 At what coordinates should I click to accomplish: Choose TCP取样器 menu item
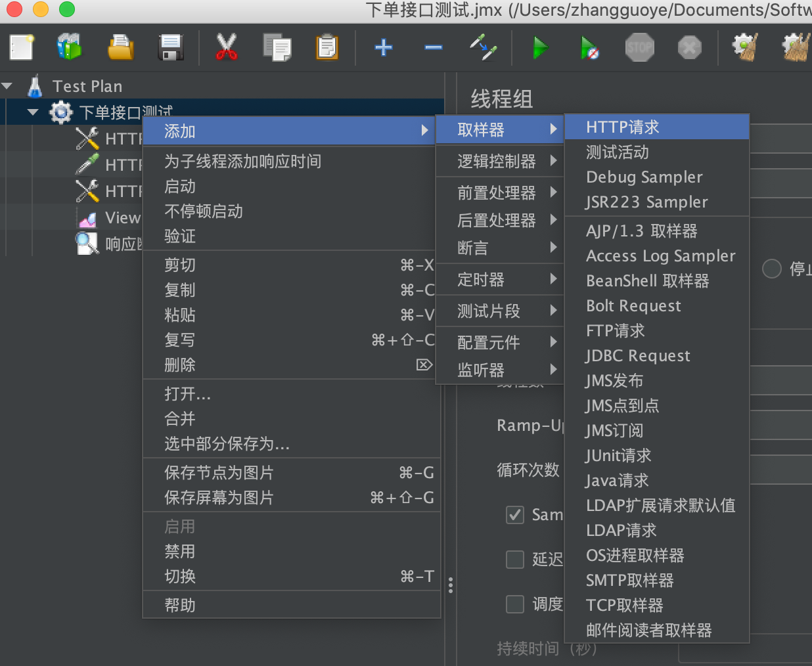pyautogui.click(x=657, y=605)
